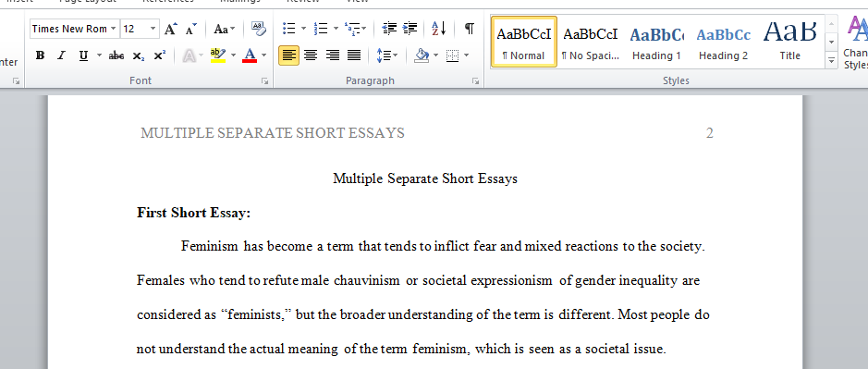Expand the bullet library dropdown arrow
The height and width of the screenshot is (369, 868).
coord(303,29)
